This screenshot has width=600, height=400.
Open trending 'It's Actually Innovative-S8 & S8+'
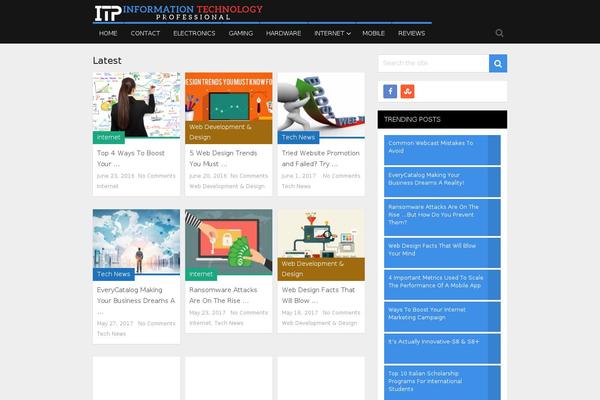pyautogui.click(x=442, y=349)
